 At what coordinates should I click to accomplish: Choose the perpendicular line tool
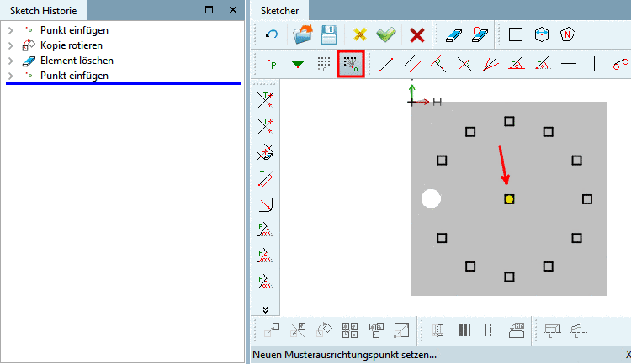point(437,65)
